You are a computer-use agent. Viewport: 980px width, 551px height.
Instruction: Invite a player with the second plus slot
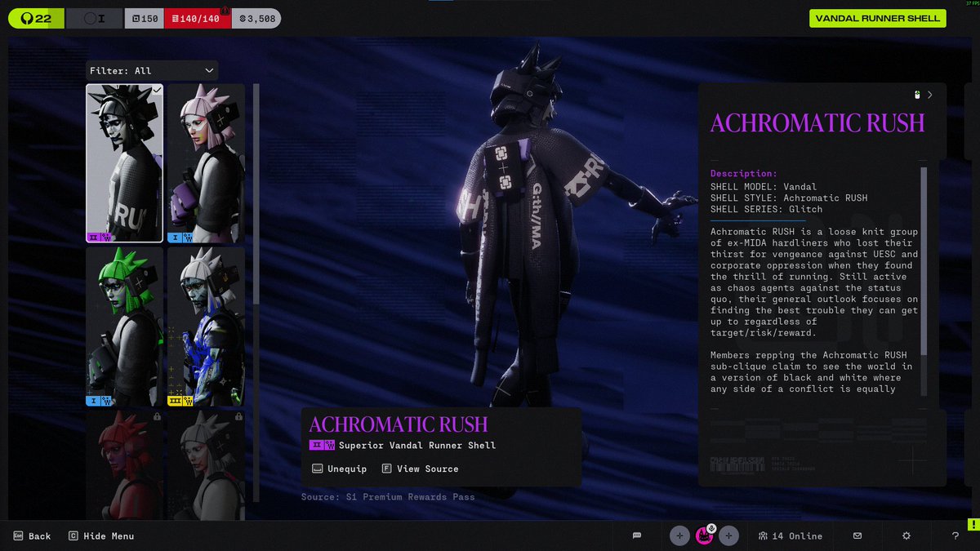coord(729,535)
